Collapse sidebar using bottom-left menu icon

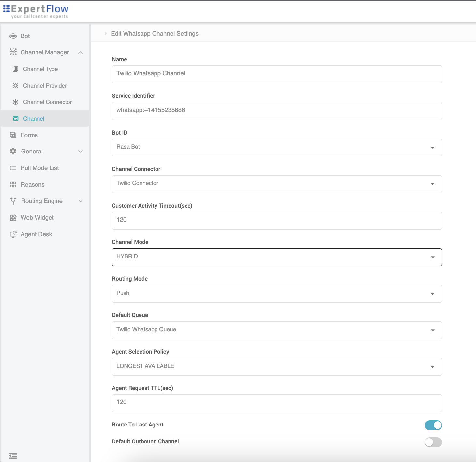(x=13, y=455)
